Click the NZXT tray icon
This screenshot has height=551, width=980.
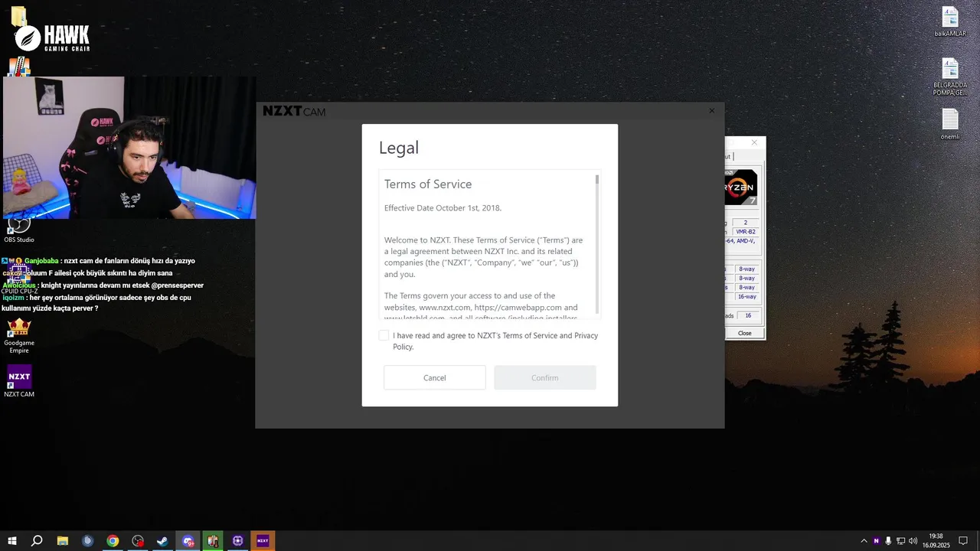click(x=877, y=541)
